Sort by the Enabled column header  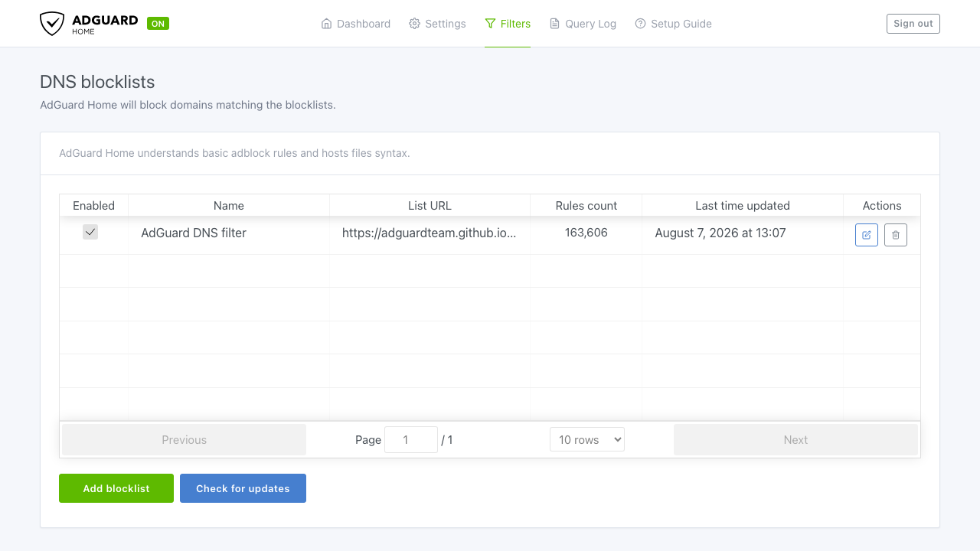94,205
